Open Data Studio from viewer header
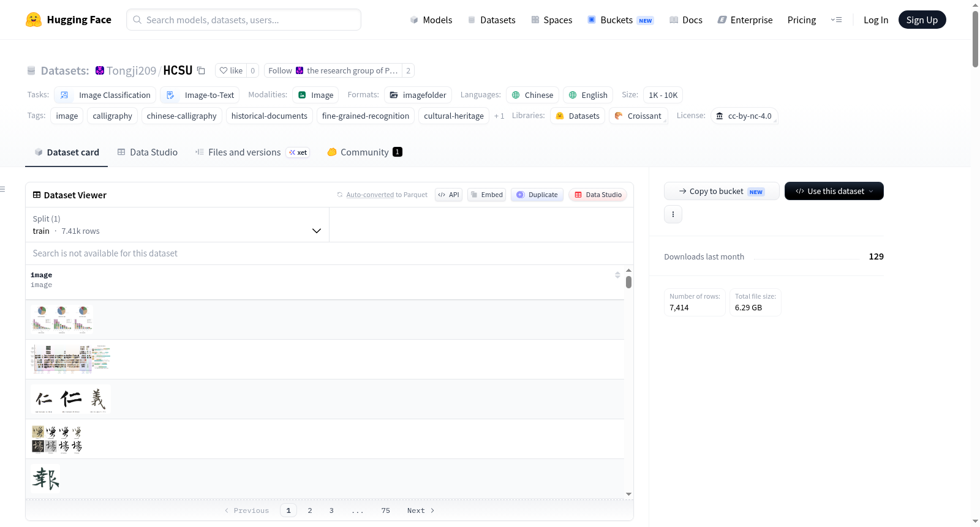The width and height of the screenshot is (980, 527). tap(597, 195)
